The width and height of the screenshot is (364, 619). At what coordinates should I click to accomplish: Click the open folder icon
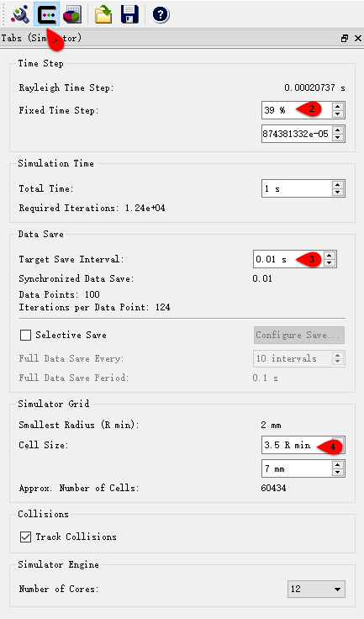(x=103, y=14)
